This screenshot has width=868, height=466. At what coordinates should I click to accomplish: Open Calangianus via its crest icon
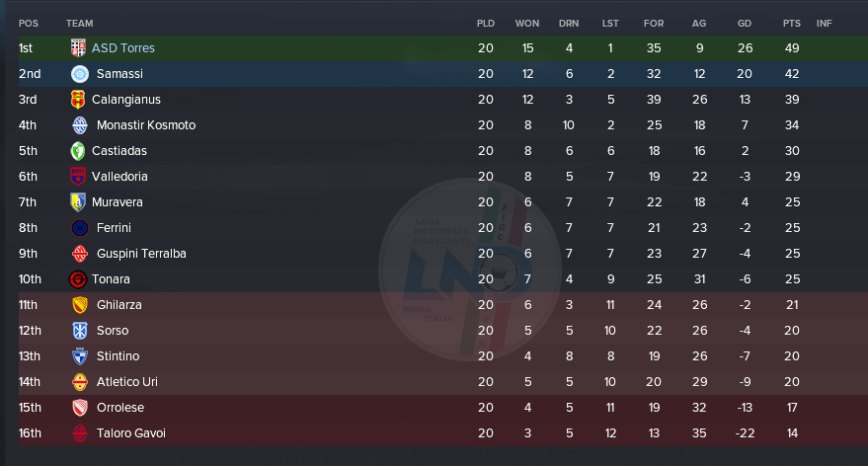click(78, 100)
